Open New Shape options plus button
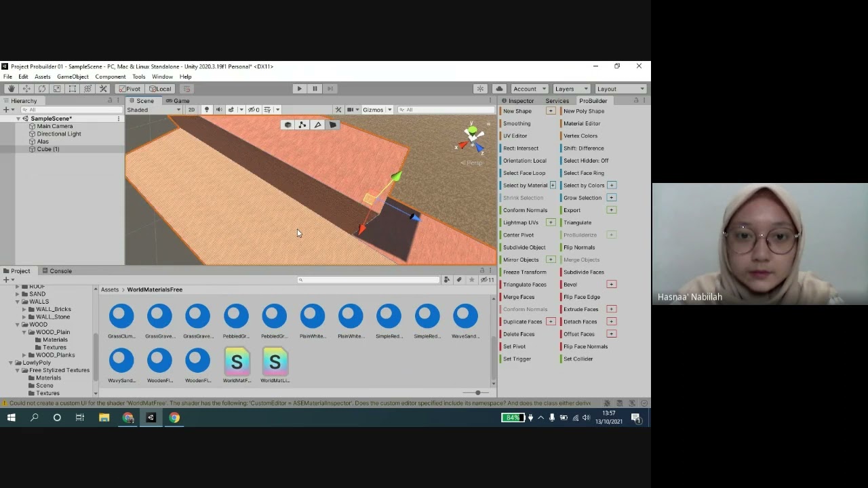 tap(551, 111)
